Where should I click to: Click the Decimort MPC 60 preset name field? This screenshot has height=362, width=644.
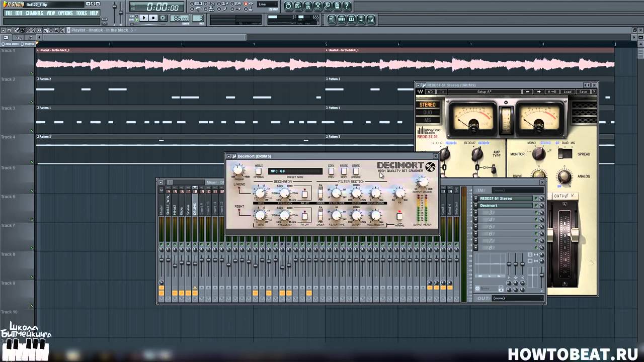295,171
